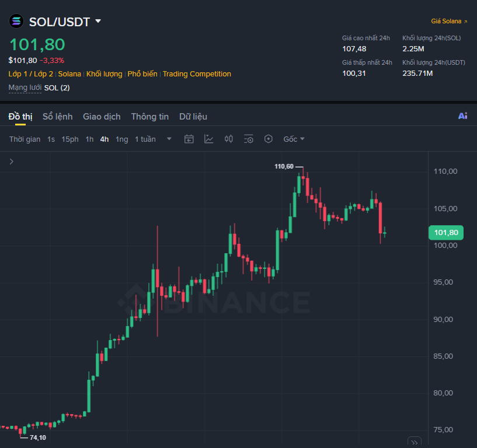Click the Lớp 1 / Lớp 2 tag
477x448 pixels.
(31, 74)
